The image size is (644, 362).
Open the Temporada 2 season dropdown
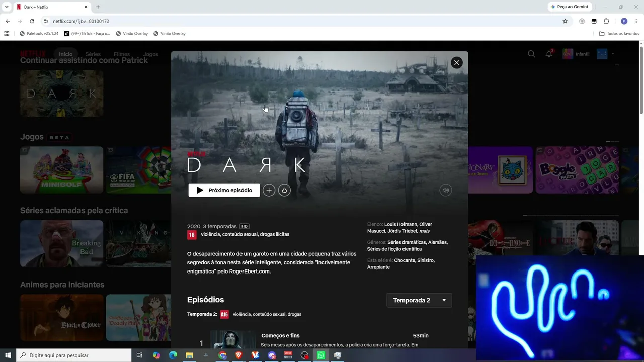pos(419,300)
